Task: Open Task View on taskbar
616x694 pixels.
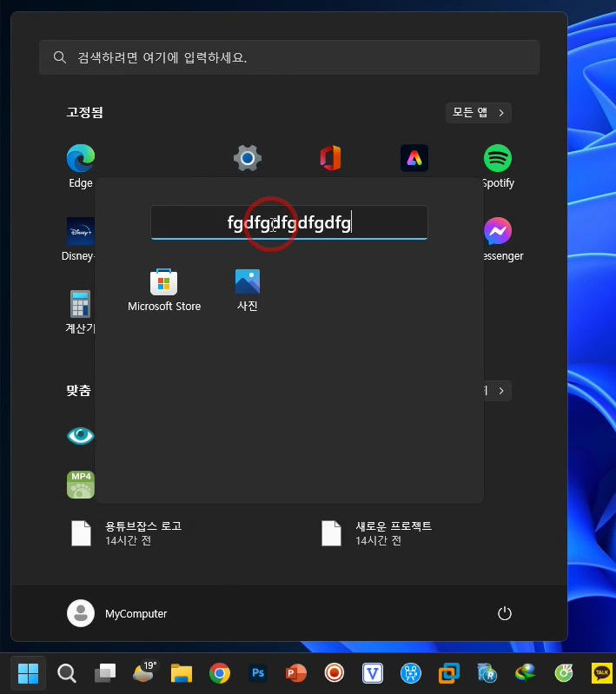Action: click(x=105, y=673)
